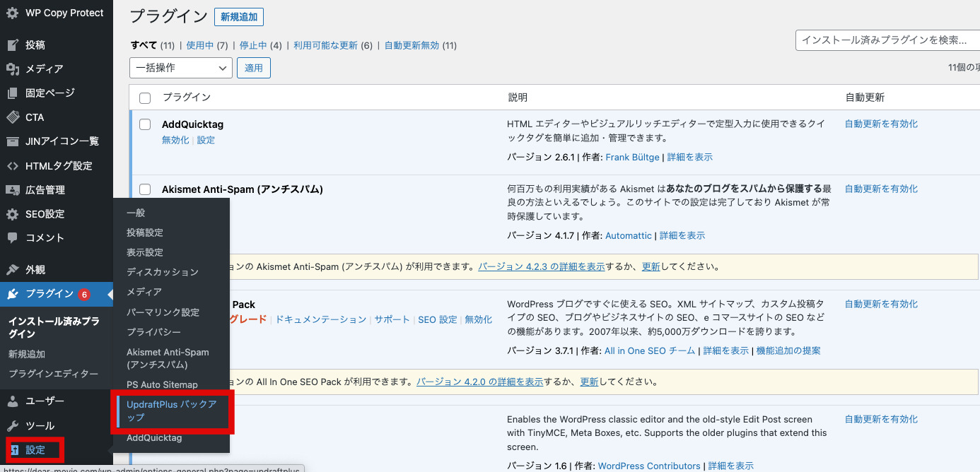Filter by 自動更新無効
The image size is (980, 472).
pos(412,45)
